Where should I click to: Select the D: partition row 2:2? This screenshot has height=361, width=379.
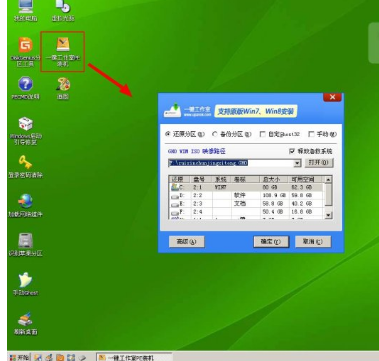point(246,196)
